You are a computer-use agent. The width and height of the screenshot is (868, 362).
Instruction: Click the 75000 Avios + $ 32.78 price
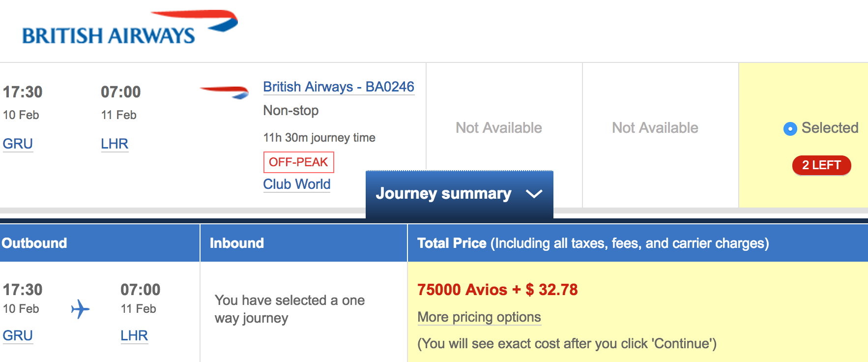497,290
